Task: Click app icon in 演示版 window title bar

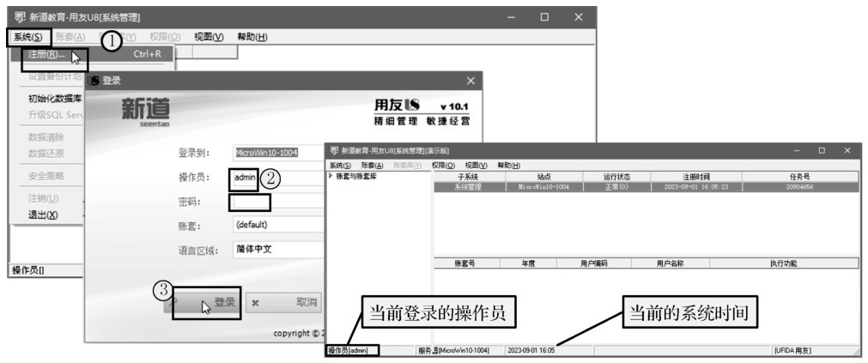Action: pos(334,150)
